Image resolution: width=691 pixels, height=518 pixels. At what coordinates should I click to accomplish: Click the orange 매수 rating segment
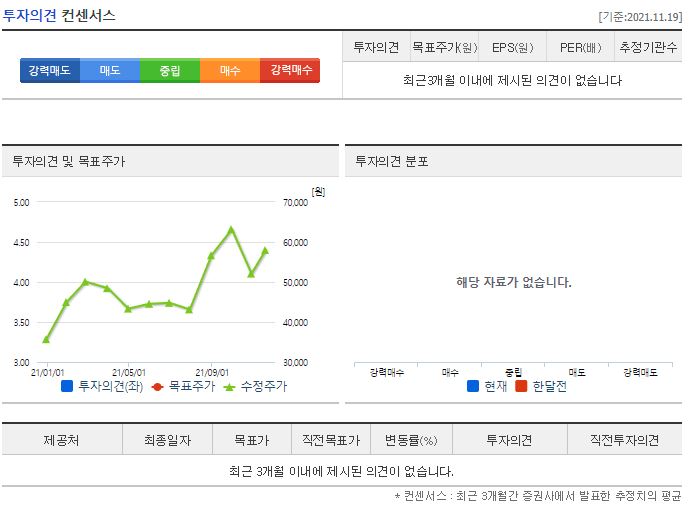coord(230,71)
